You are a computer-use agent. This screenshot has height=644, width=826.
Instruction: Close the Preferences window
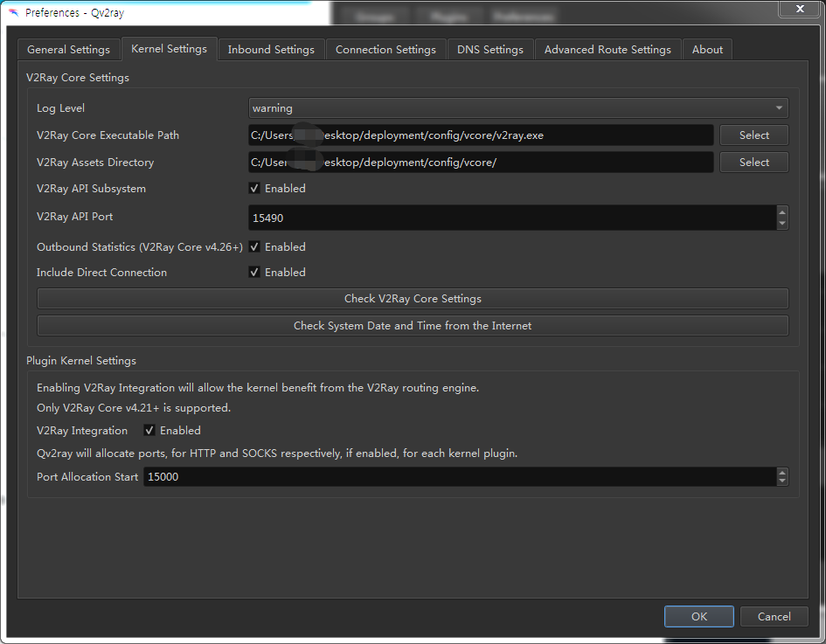click(x=800, y=9)
